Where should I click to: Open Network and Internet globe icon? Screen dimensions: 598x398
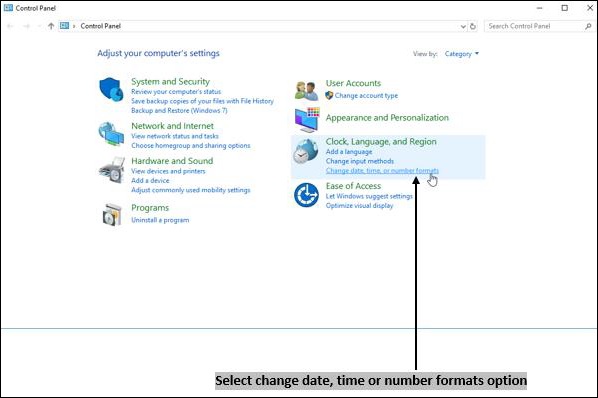[x=111, y=134]
